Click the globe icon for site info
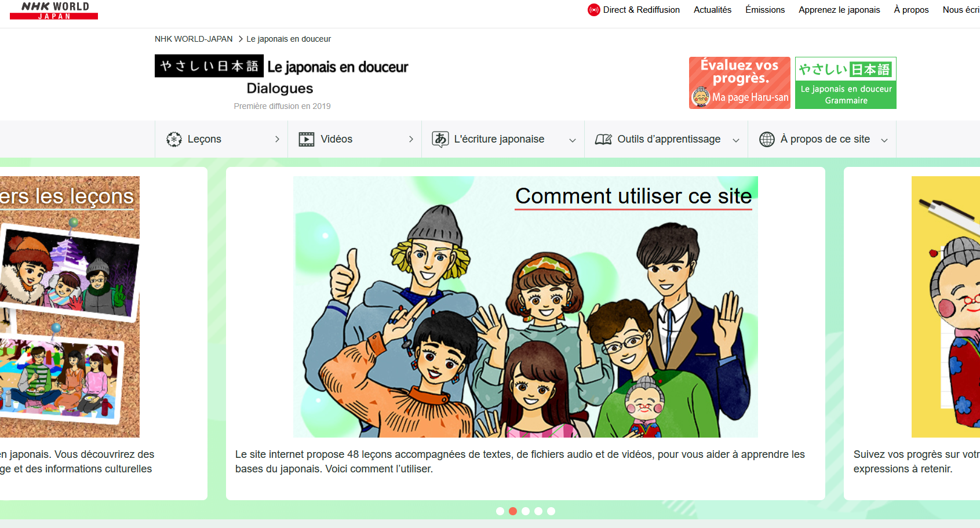The image size is (980, 528). click(x=767, y=139)
